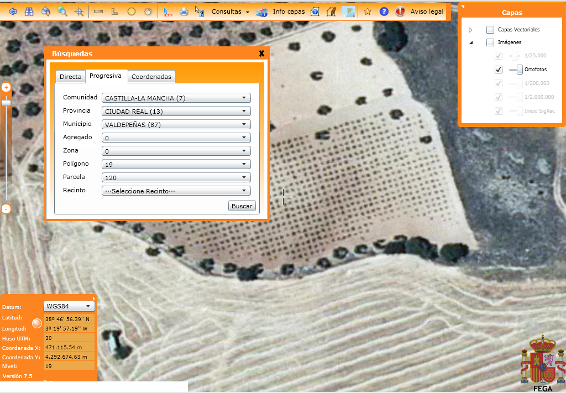
Task: Select the measure distance ruler tool
Action: tap(98, 12)
